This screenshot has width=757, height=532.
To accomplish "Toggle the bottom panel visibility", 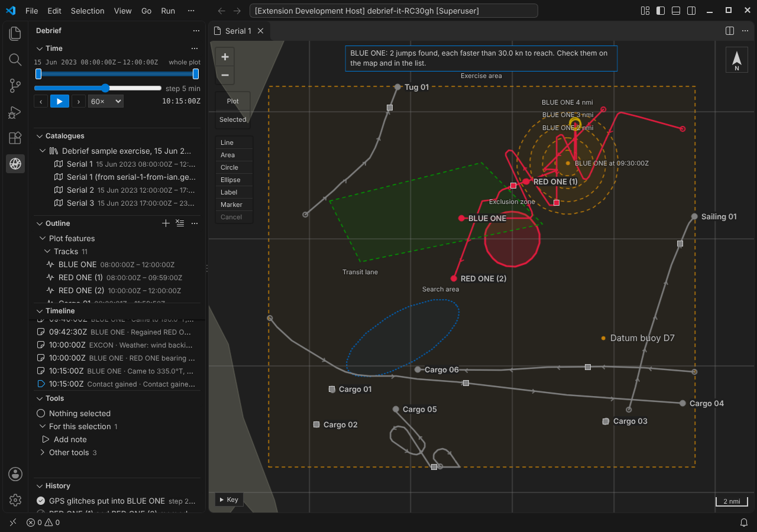I will [676, 11].
